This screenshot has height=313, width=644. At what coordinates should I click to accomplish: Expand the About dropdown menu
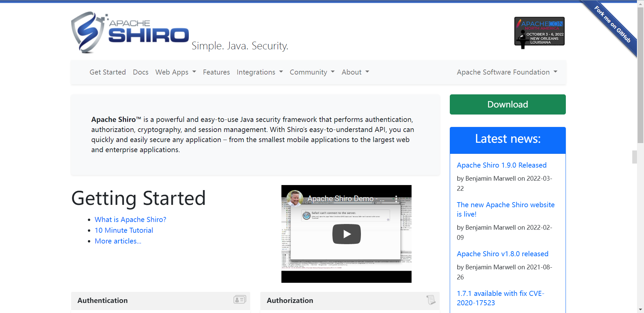(x=356, y=72)
